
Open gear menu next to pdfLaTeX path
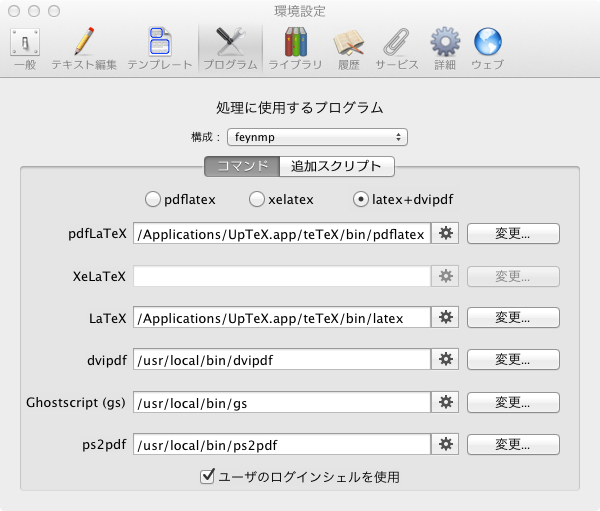[x=446, y=233]
